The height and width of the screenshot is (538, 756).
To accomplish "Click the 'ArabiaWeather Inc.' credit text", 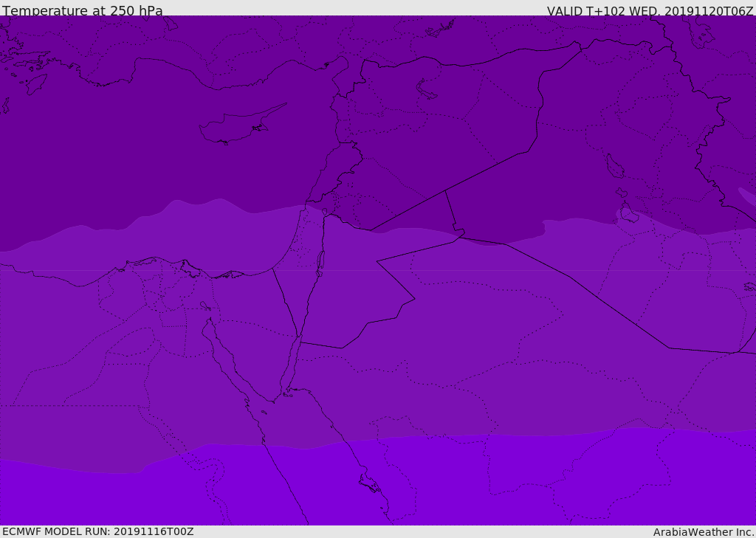I will [704, 532].
